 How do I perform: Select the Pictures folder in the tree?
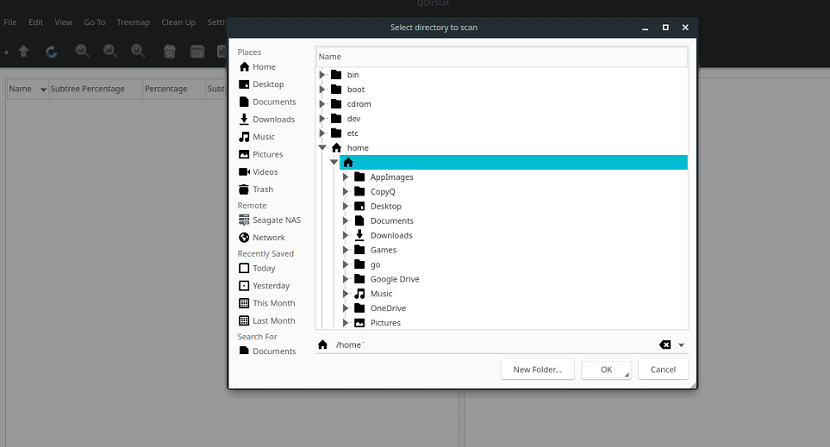click(x=385, y=323)
